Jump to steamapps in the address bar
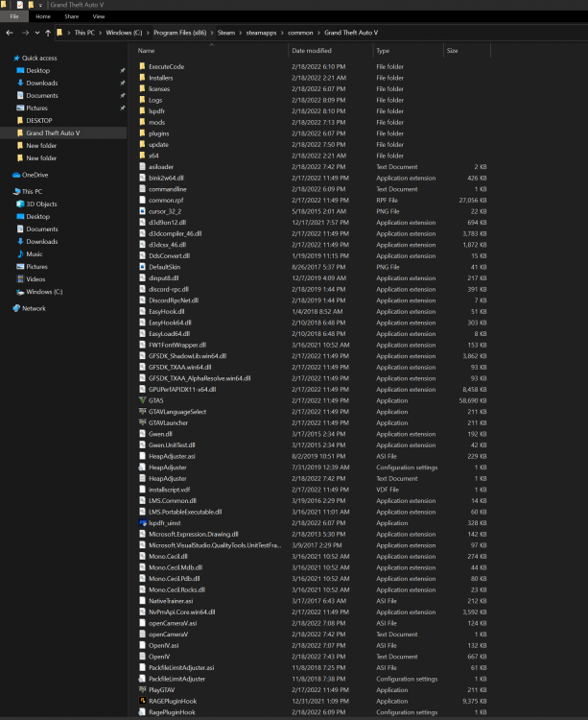This screenshot has height=720, width=588. tap(262, 33)
